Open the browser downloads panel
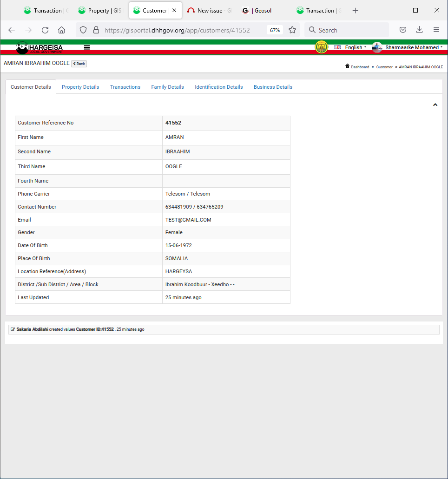Viewport: 448px width, 479px height. (420, 30)
